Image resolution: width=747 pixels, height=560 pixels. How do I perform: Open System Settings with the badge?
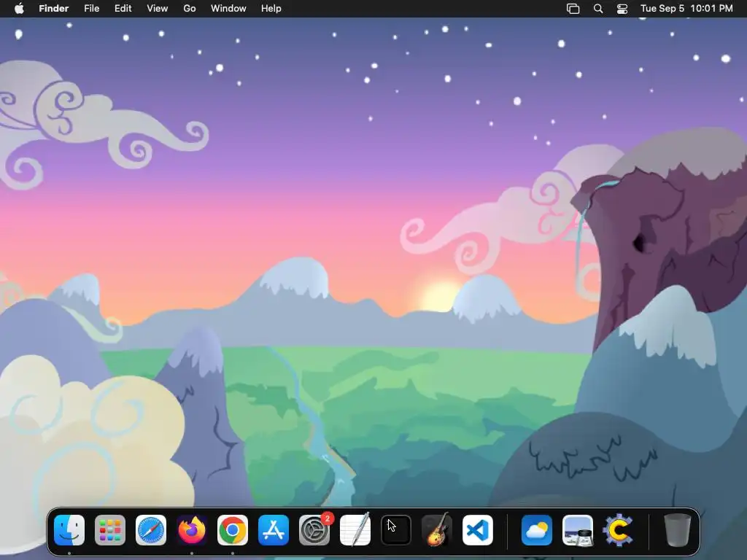[x=314, y=530]
